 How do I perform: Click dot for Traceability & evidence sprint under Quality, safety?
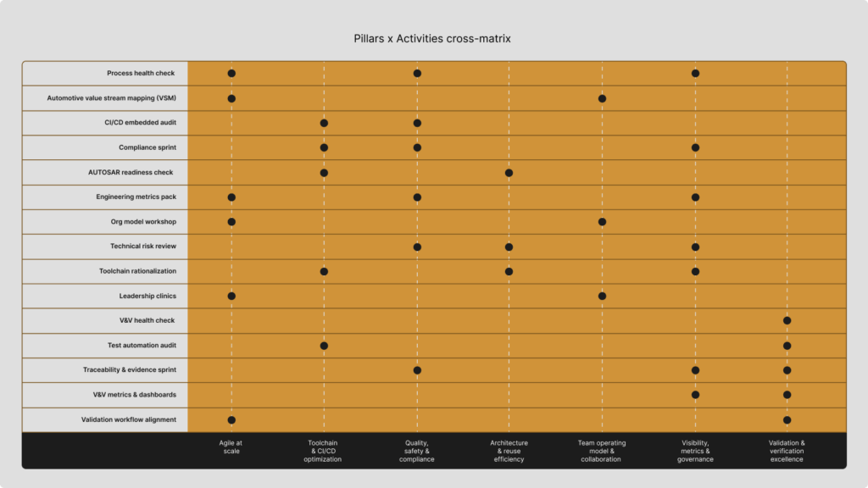tap(417, 370)
